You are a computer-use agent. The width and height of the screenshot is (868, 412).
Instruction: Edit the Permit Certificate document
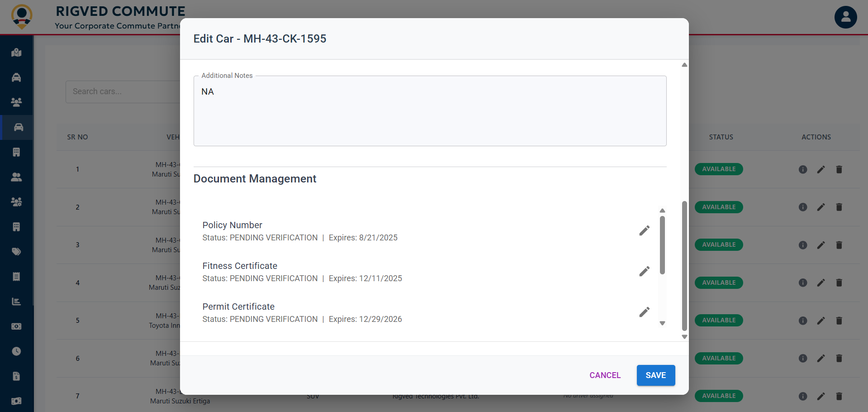coord(644,311)
